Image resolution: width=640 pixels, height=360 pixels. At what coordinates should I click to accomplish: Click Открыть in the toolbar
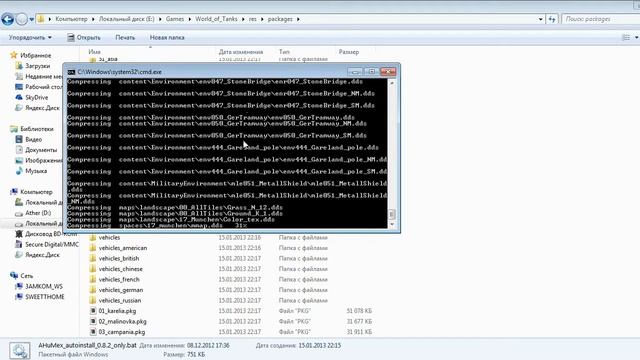(84, 38)
